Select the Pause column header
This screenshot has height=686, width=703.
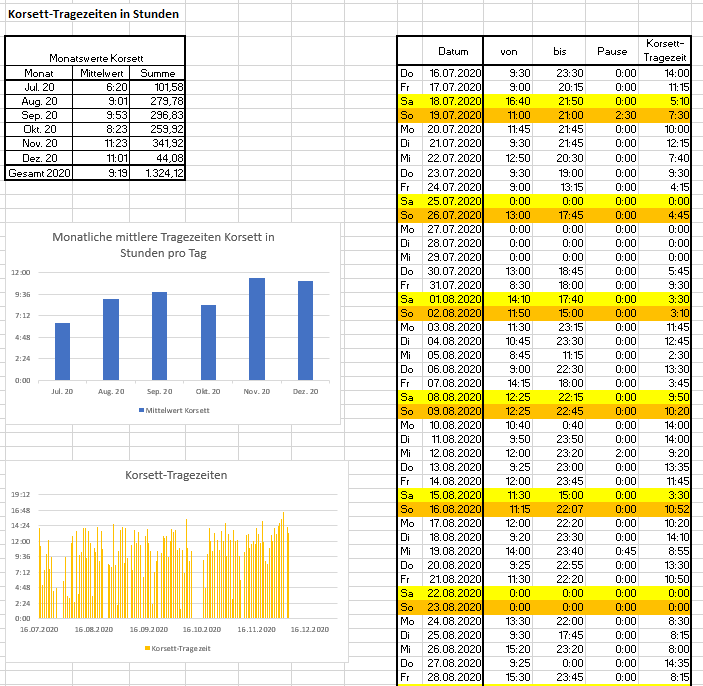tap(612, 52)
